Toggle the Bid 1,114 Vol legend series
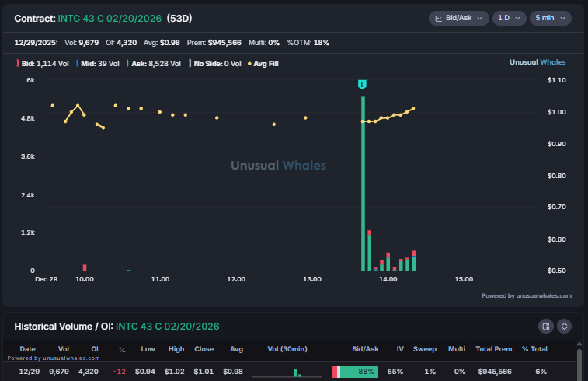The width and height of the screenshot is (588, 381). (x=43, y=64)
